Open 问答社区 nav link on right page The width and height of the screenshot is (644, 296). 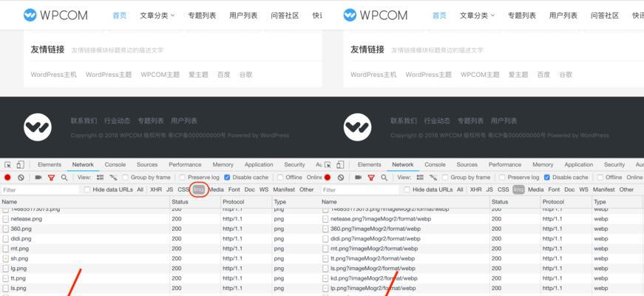point(605,16)
